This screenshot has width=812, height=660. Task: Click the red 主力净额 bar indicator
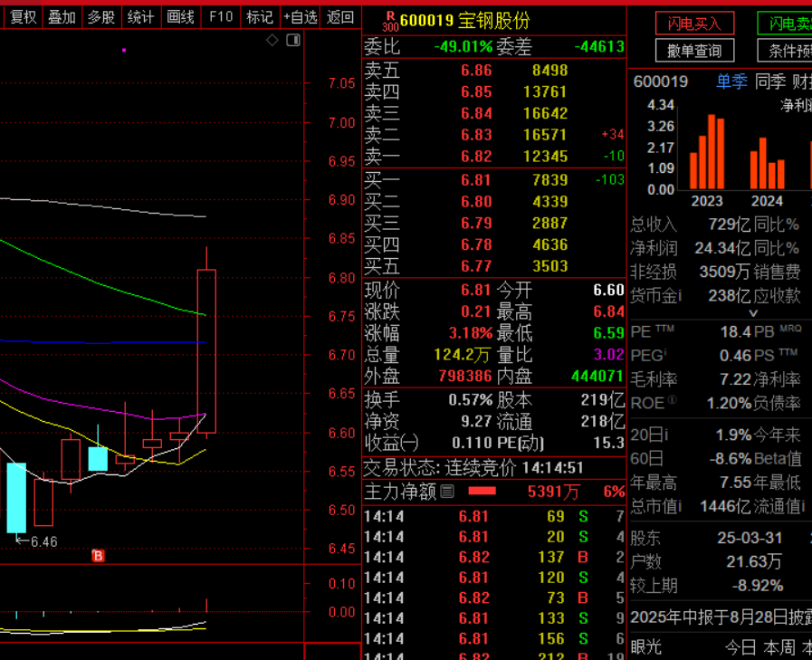point(482,491)
